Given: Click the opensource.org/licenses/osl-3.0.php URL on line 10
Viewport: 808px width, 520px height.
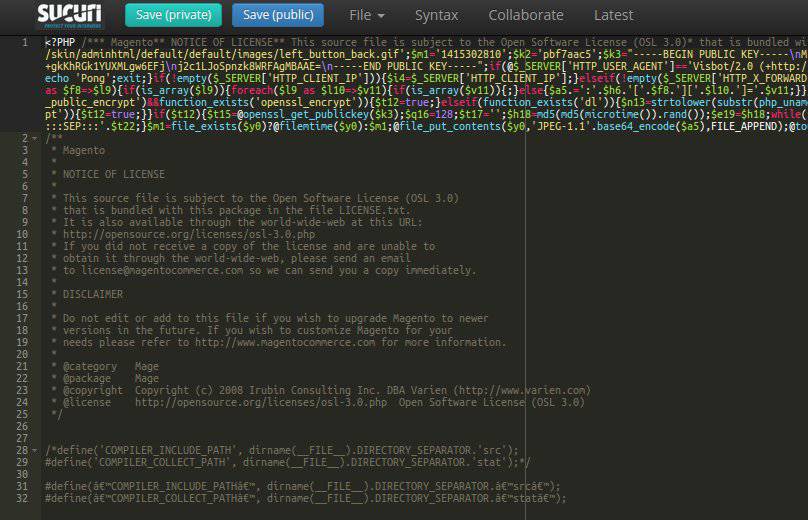Looking at the screenshot, I should point(189,234).
